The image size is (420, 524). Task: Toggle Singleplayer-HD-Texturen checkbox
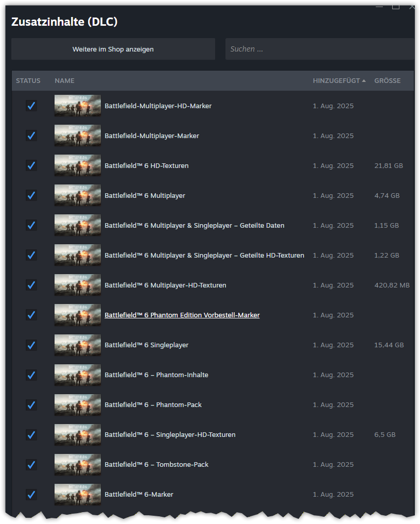(31, 435)
